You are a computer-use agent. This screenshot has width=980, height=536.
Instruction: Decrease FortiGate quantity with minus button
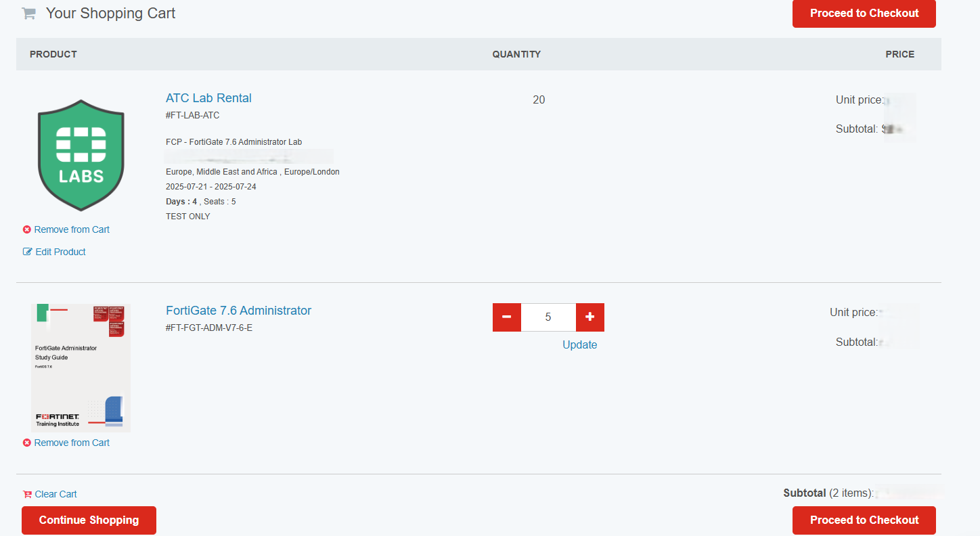pyautogui.click(x=507, y=317)
